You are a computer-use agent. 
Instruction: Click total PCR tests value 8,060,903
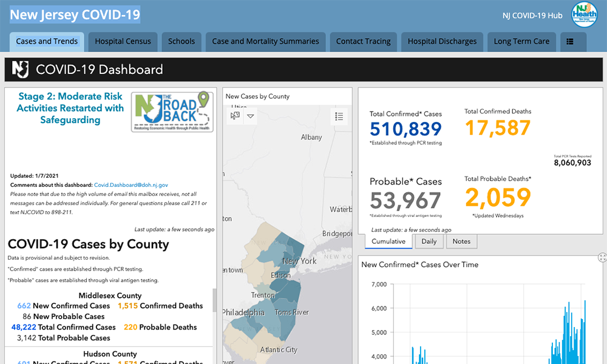[x=572, y=163]
